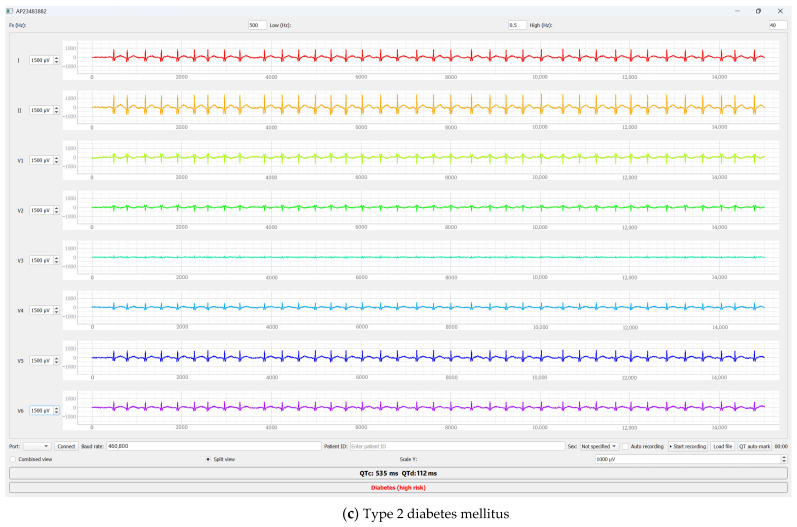Click the Patient ID label
This screenshot has height=527, width=797.
pyautogui.click(x=335, y=446)
